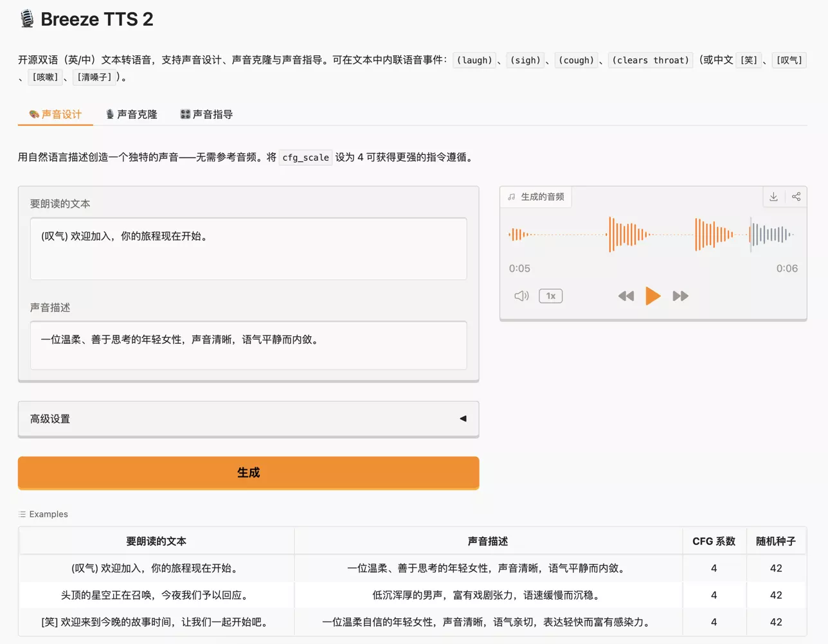Click the 声音描述 column header
The height and width of the screenshot is (644, 828).
click(x=488, y=541)
